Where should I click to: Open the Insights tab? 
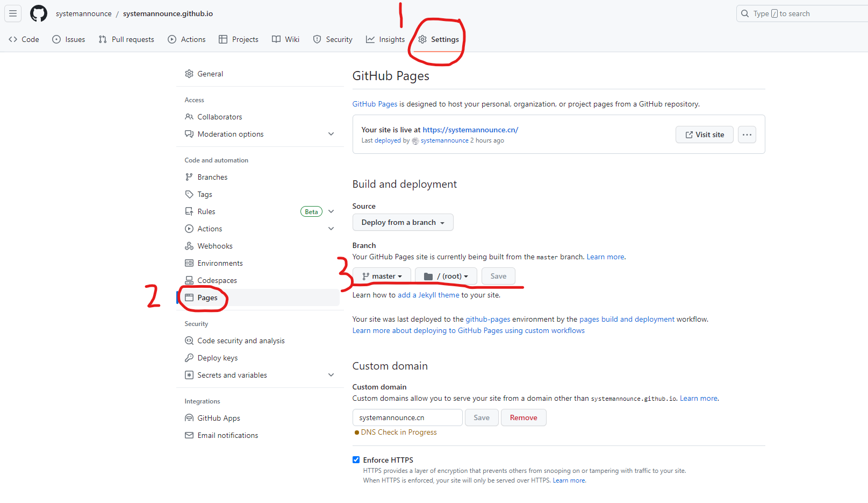(385, 39)
